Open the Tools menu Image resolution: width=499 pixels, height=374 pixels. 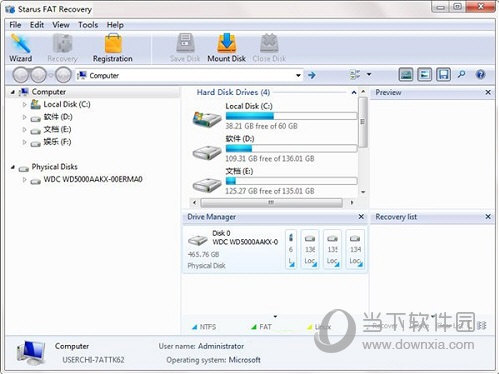(x=88, y=25)
